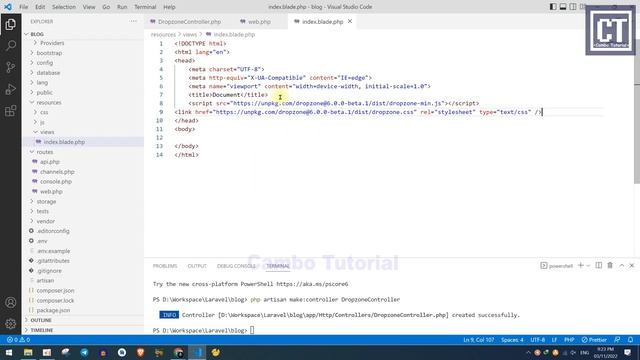Open notifications bell in status bar
Image resolution: width=640 pixels, height=360 pixels.
click(x=631, y=340)
